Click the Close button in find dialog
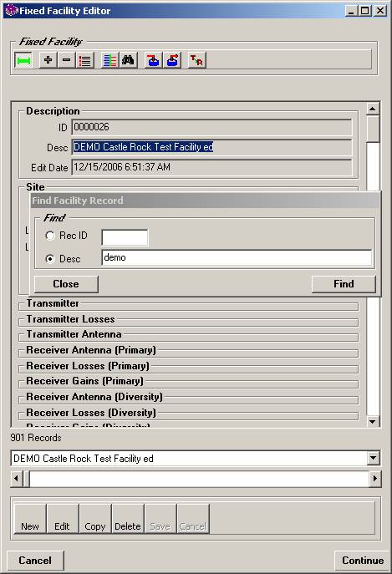Viewport: 392px width, 574px height. pos(66,284)
